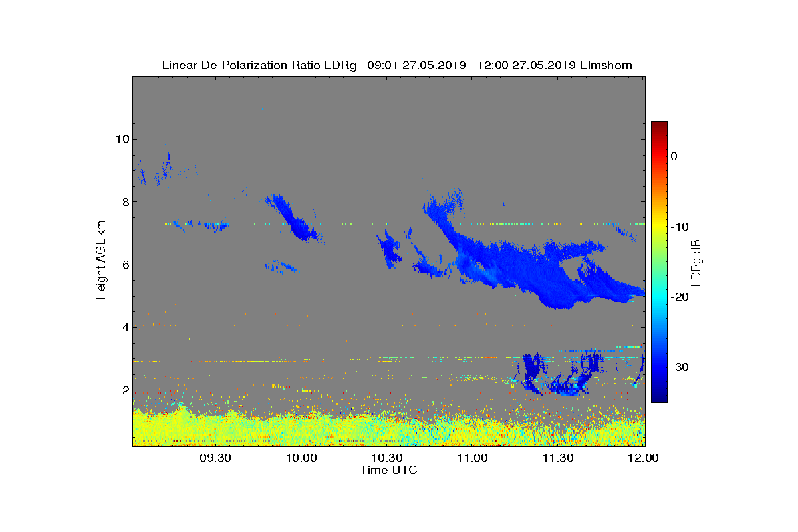The width and height of the screenshot is (798, 532).
Task: Click the plot title 'Linear De-Polarization Ratio LDRg'
Action: [x=260, y=65]
